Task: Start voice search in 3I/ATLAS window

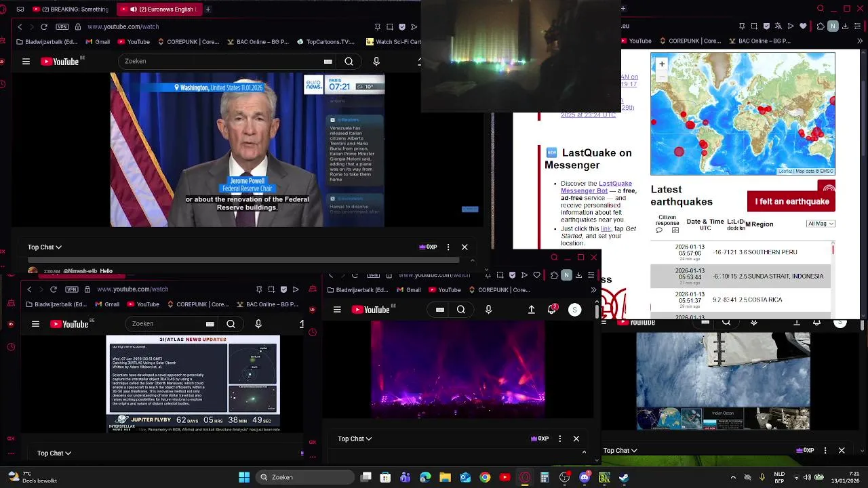Action: (x=258, y=324)
